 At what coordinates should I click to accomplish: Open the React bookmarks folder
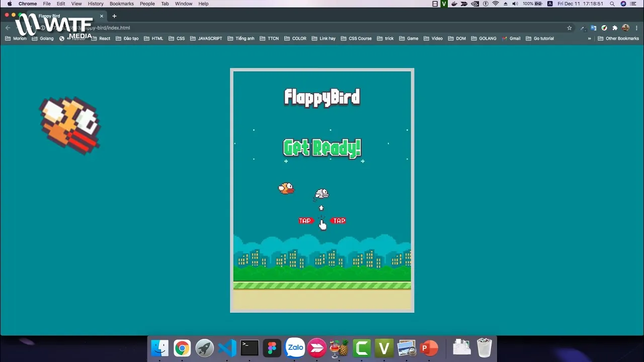pyautogui.click(x=101, y=38)
